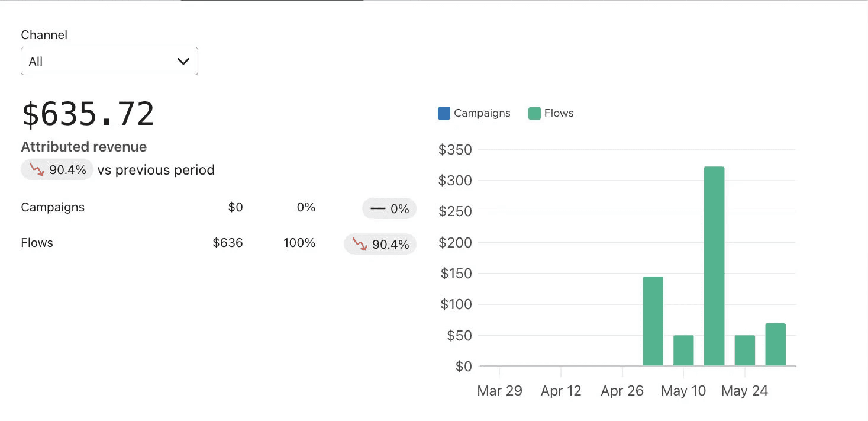Viewport: 868px width, 421px height.
Task: Click the Attributed revenue heading
Action: pos(83,147)
